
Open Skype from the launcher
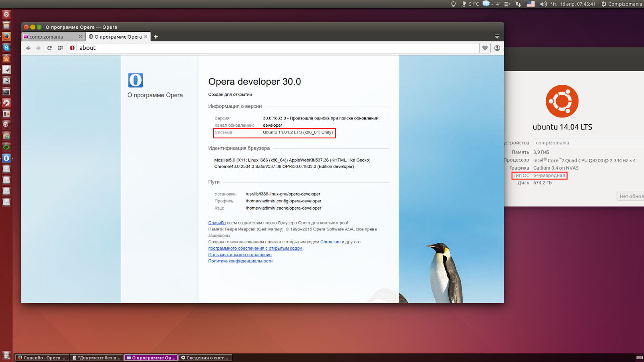tap(6, 47)
